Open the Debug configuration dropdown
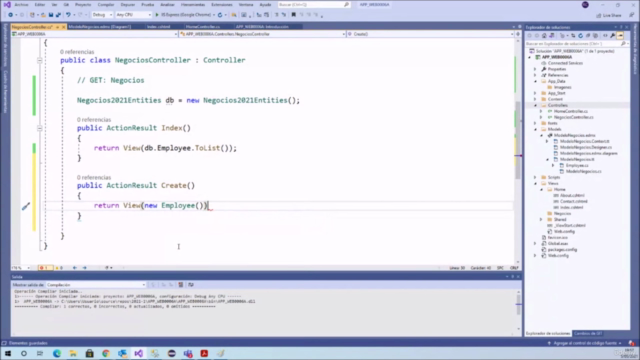The image size is (640, 360). [102, 15]
